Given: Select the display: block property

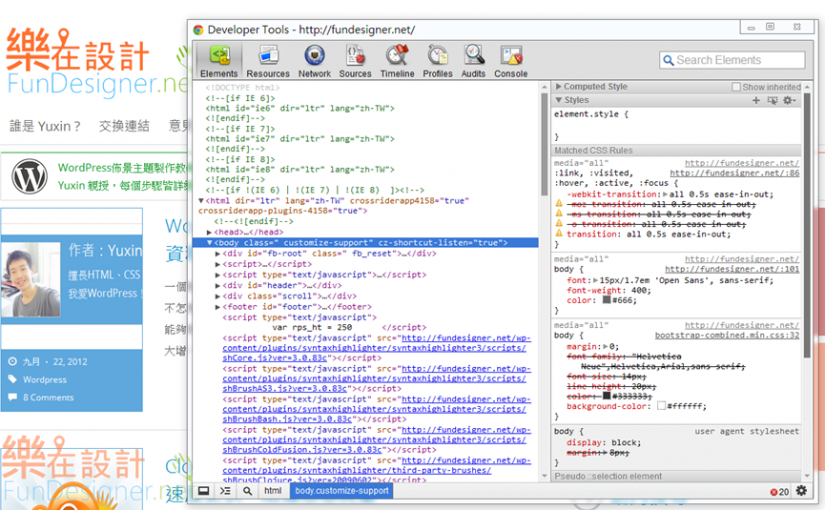Looking at the screenshot, I should [x=603, y=443].
